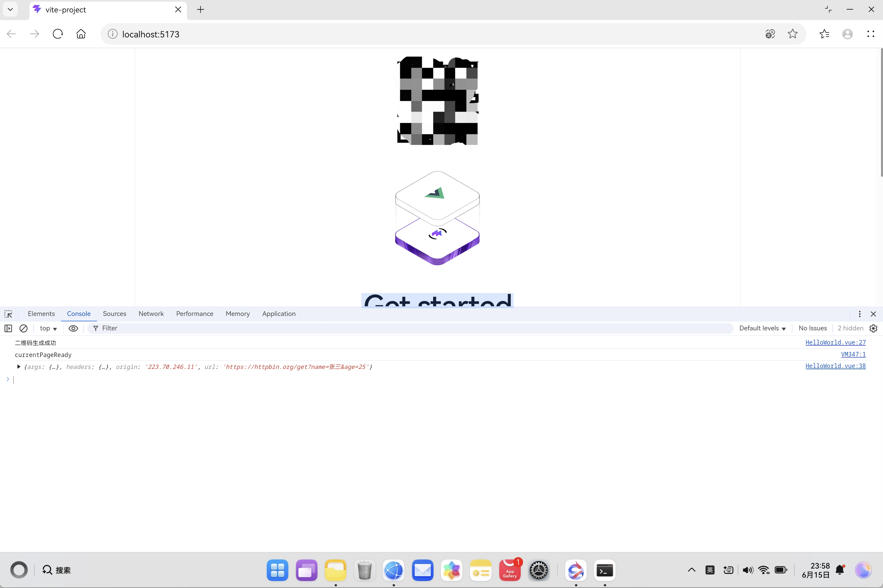
Task: Switch to the Elements tab
Action: (x=41, y=314)
